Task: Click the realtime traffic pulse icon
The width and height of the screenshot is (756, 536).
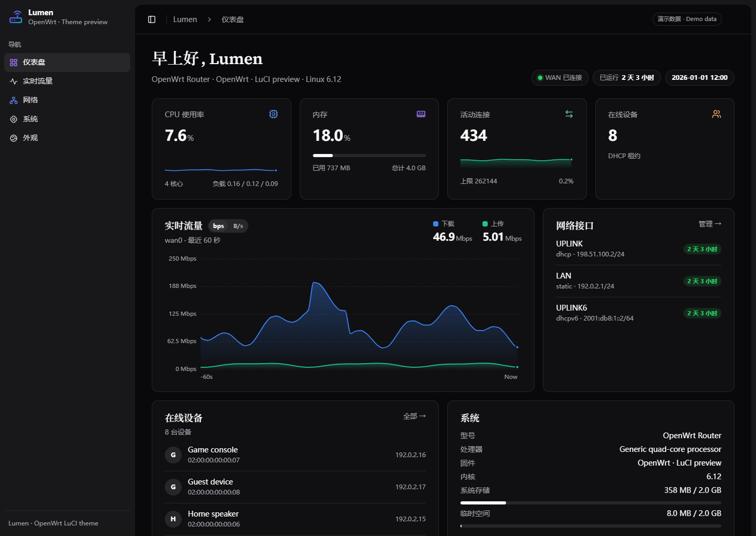Action: pos(14,81)
